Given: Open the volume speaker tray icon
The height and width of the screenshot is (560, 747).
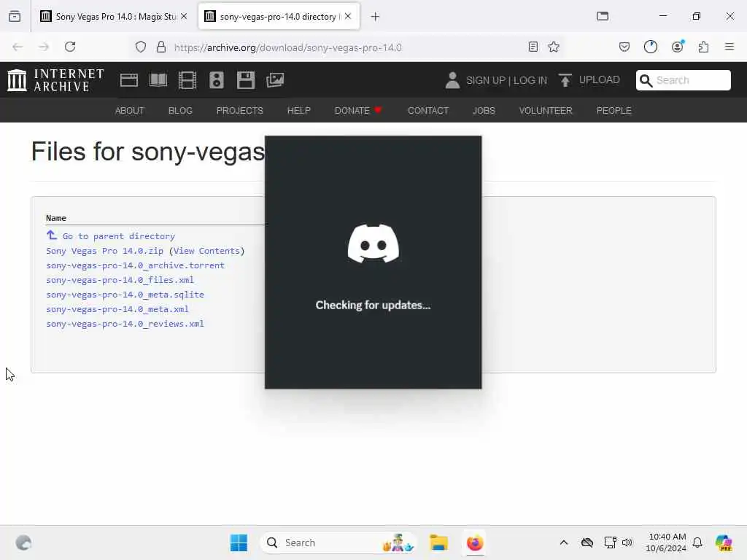Looking at the screenshot, I should pos(627,542).
